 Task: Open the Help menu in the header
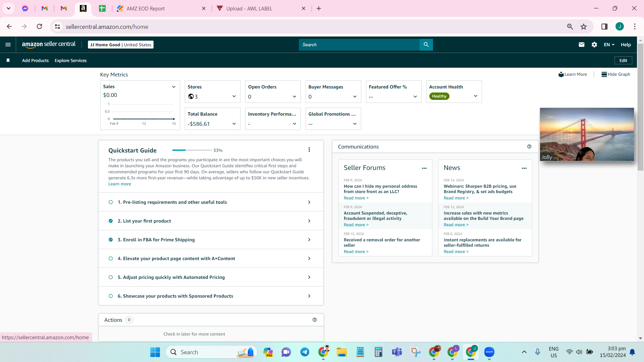click(626, 45)
